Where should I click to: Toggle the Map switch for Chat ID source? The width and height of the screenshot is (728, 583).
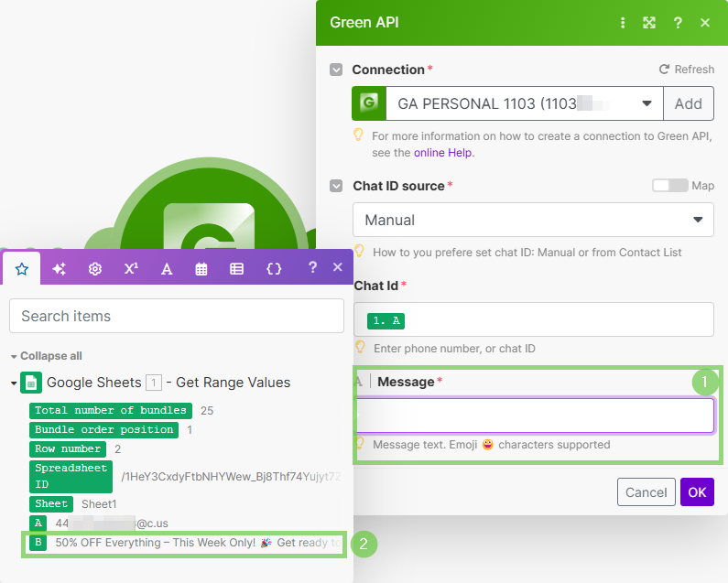669,186
